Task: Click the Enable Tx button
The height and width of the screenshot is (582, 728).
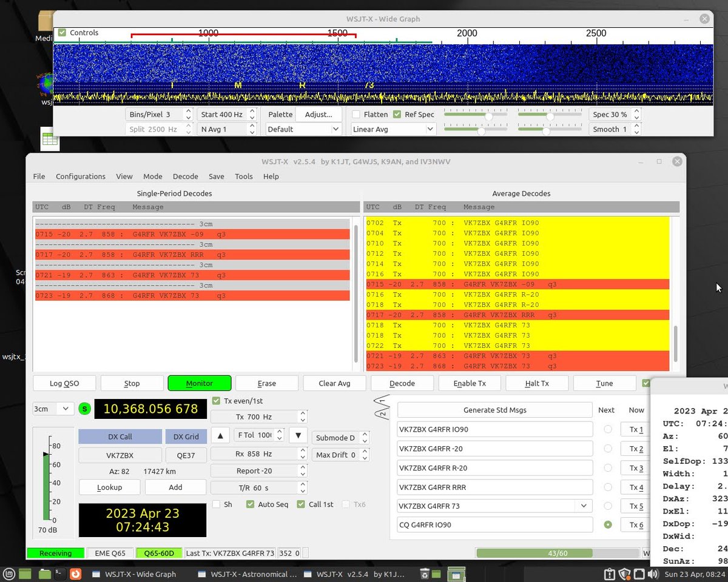Action: tap(470, 383)
